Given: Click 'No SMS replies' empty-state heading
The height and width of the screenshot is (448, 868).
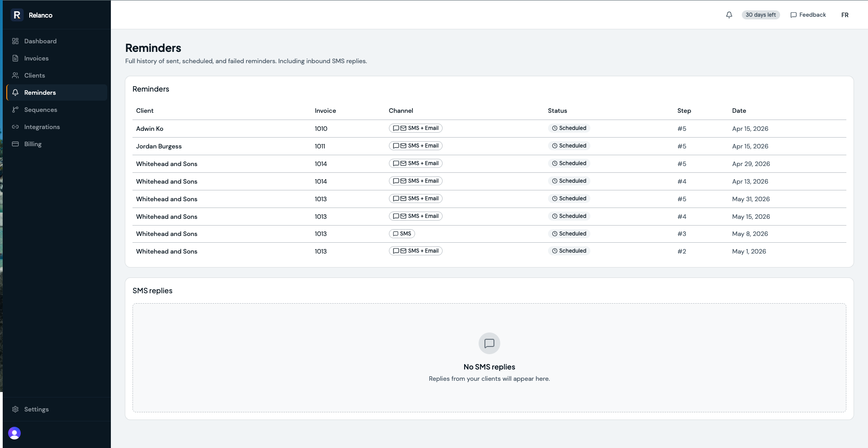Looking at the screenshot, I should tap(489, 367).
